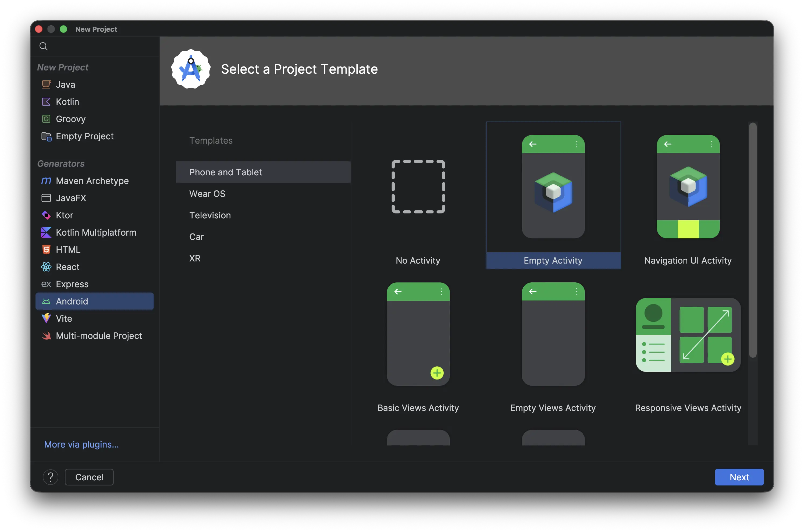Click the React atom icon
This screenshot has width=804, height=532.
coord(46,267)
